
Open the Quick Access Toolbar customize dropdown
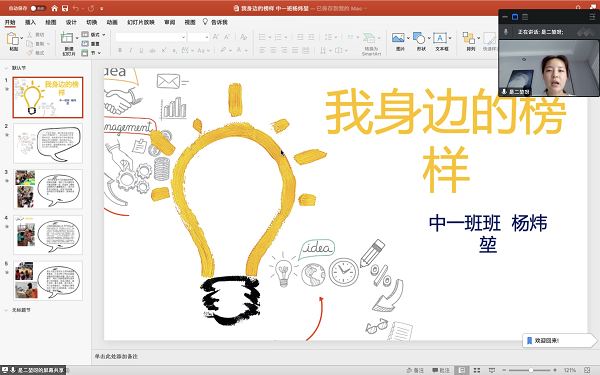click(x=102, y=8)
